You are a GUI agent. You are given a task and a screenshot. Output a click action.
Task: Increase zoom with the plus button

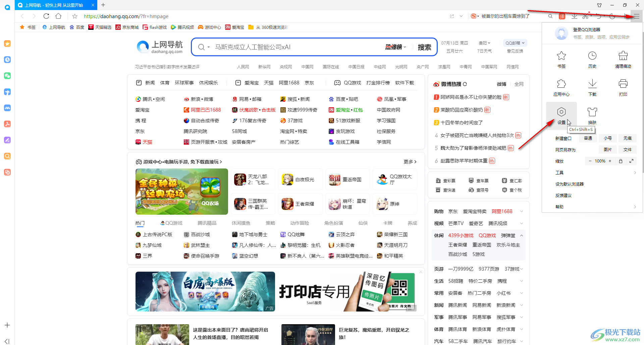pos(610,161)
